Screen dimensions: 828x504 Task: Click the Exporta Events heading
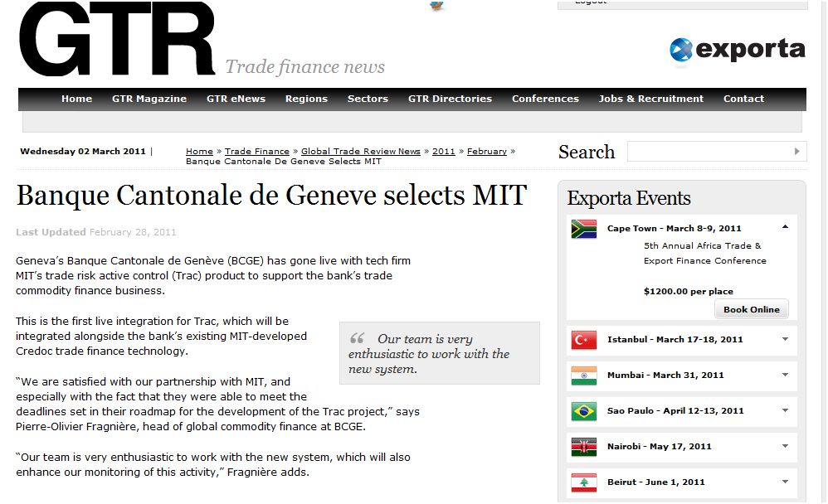coord(628,198)
